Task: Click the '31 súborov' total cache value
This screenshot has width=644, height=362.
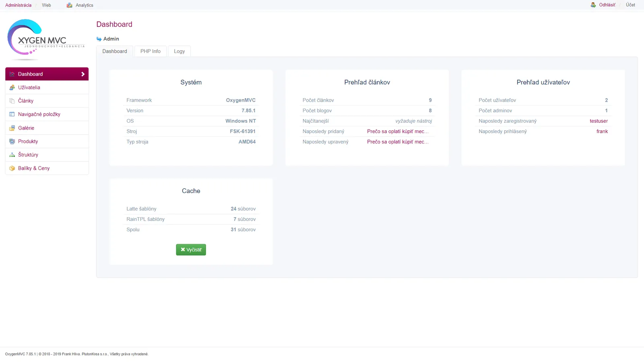Action: pyautogui.click(x=243, y=230)
